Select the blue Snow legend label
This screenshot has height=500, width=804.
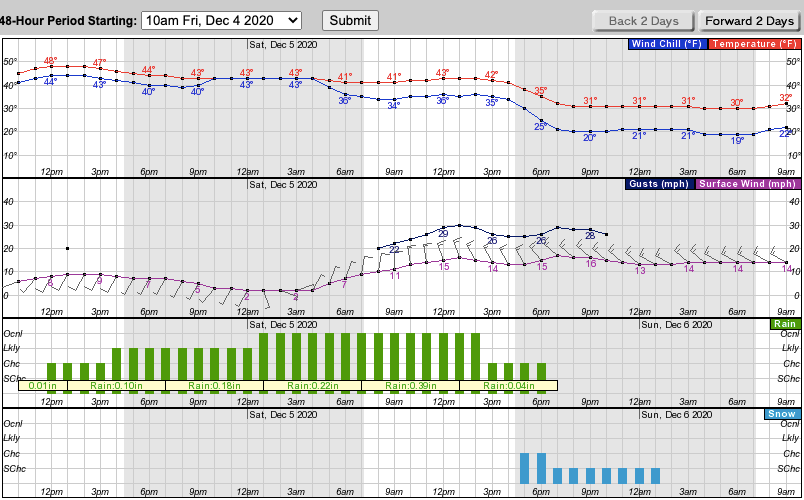pos(781,414)
